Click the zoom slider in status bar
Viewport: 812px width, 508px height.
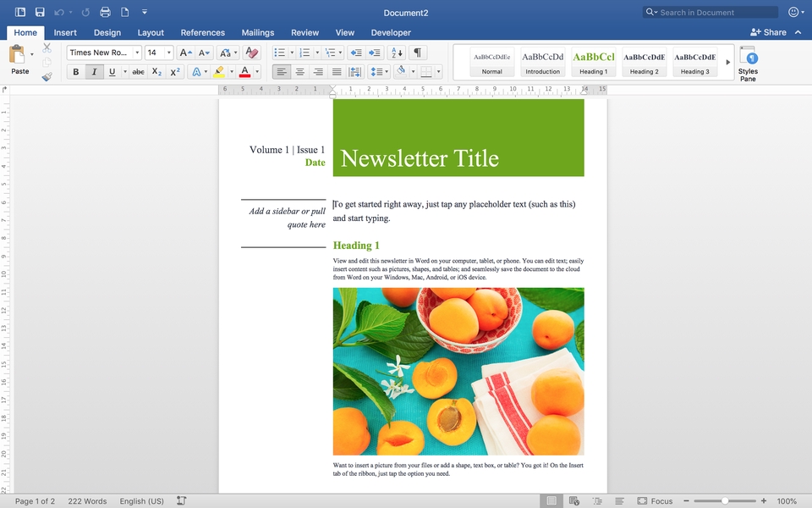(x=725, y=500)
